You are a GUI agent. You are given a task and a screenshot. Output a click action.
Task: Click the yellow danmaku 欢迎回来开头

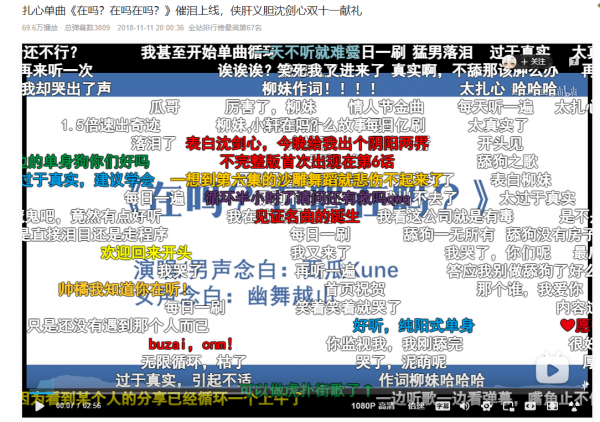pos(146,253)
